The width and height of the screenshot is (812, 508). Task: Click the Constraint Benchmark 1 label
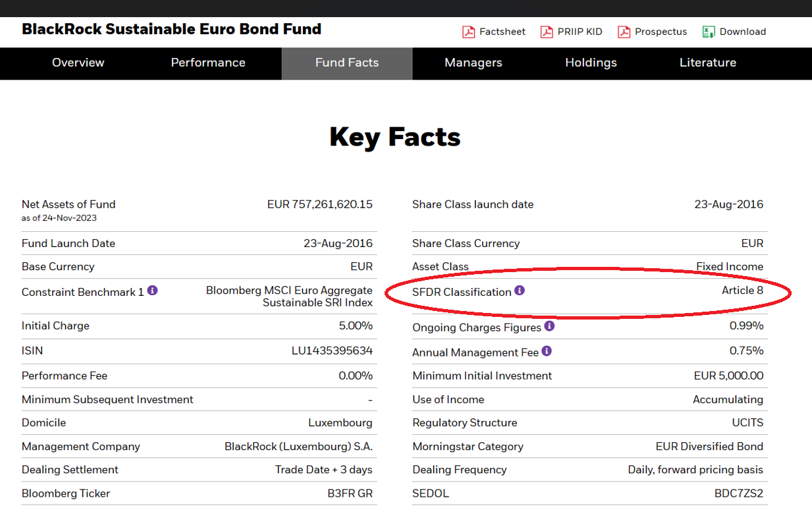pos(83,292)
